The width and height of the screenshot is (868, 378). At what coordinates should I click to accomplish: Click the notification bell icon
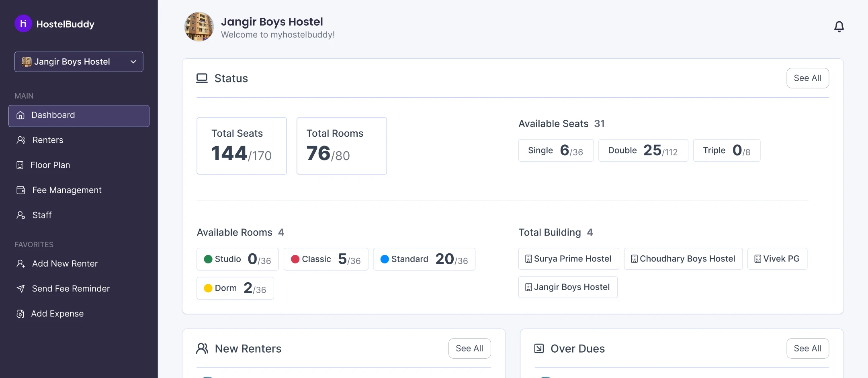pos(839,27)
